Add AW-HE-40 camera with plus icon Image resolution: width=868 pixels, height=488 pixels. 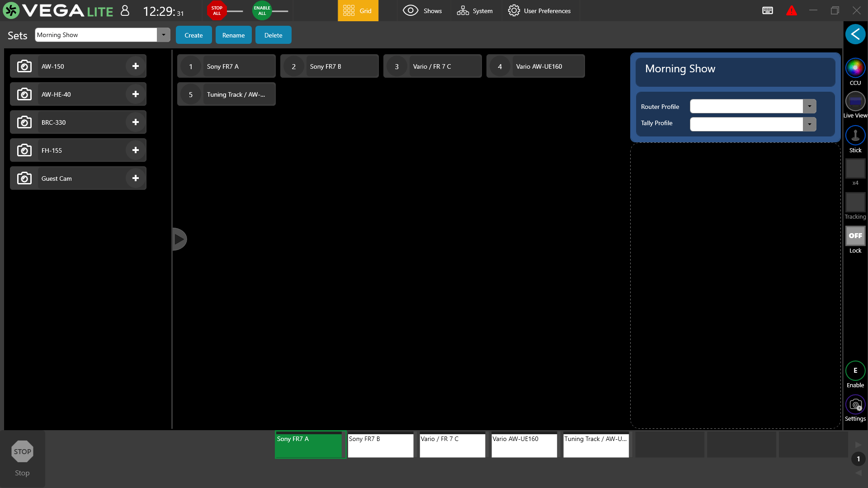136,94
